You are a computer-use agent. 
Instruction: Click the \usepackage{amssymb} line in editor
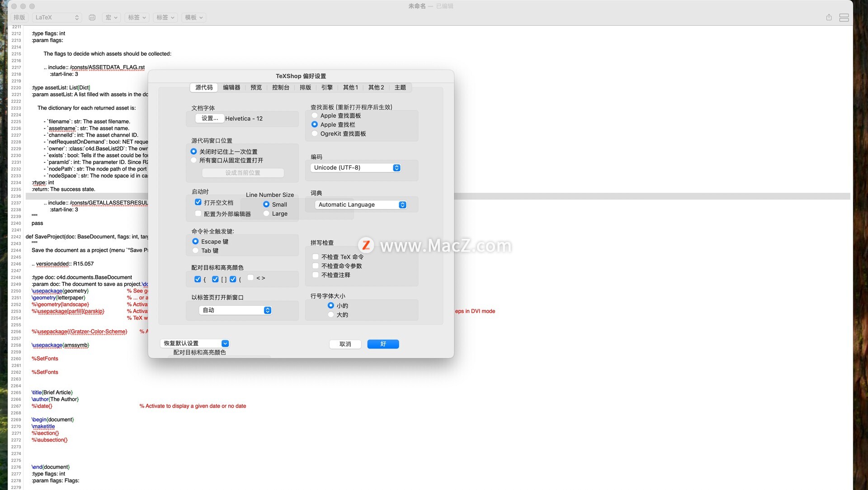pos(60,345)
